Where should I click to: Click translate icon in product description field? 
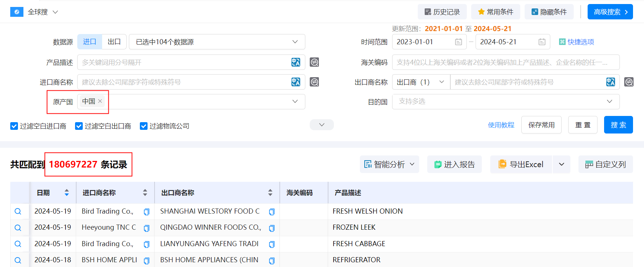pyautogui.click(x=295, y=62)
